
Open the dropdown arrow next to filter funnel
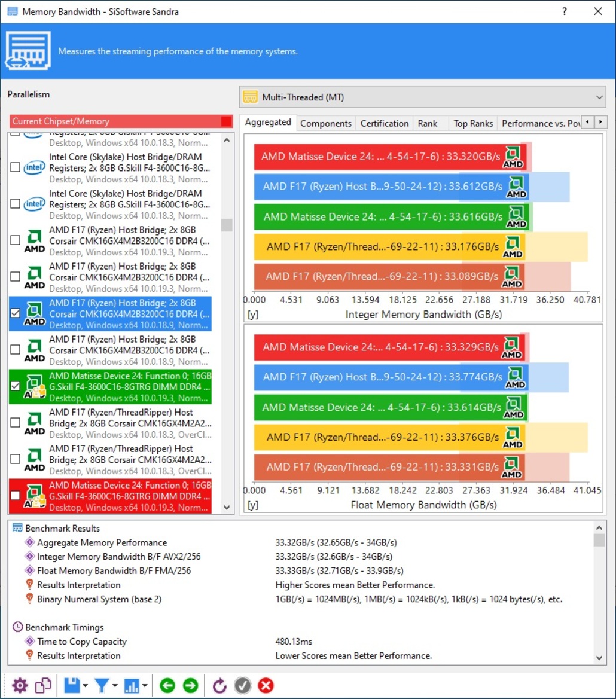pos(115,686)
